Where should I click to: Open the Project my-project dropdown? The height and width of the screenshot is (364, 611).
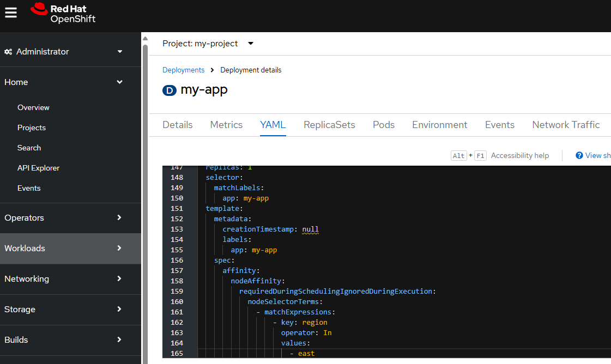point(208,43)
